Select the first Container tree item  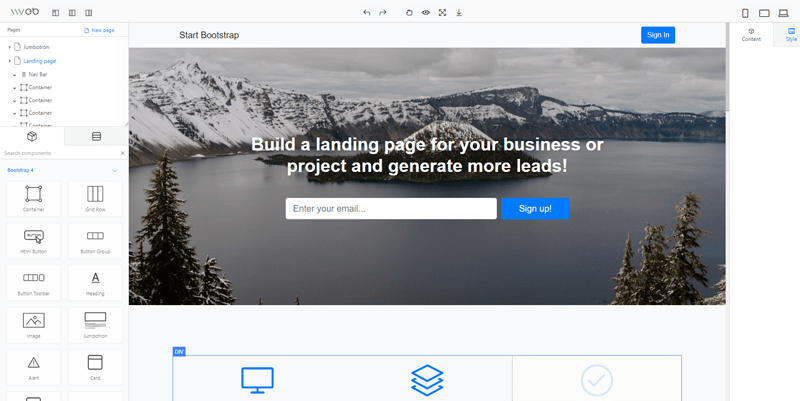pos(40,87)
